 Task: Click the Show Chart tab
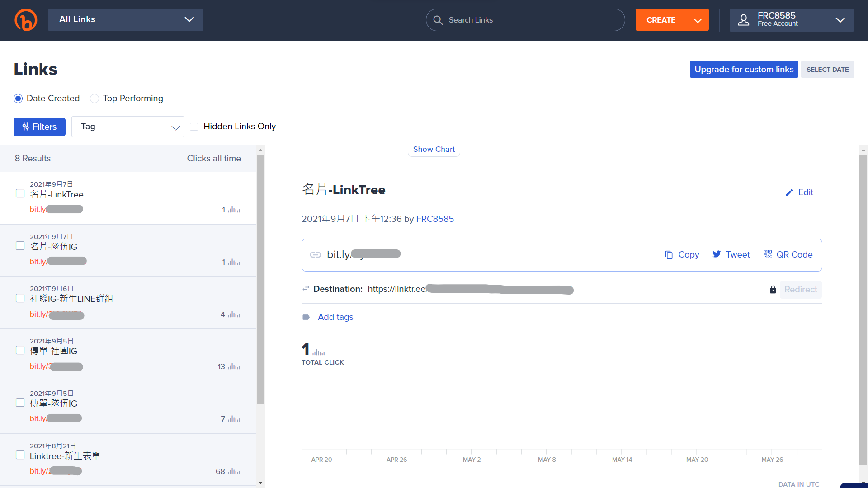tap(434, 150)
